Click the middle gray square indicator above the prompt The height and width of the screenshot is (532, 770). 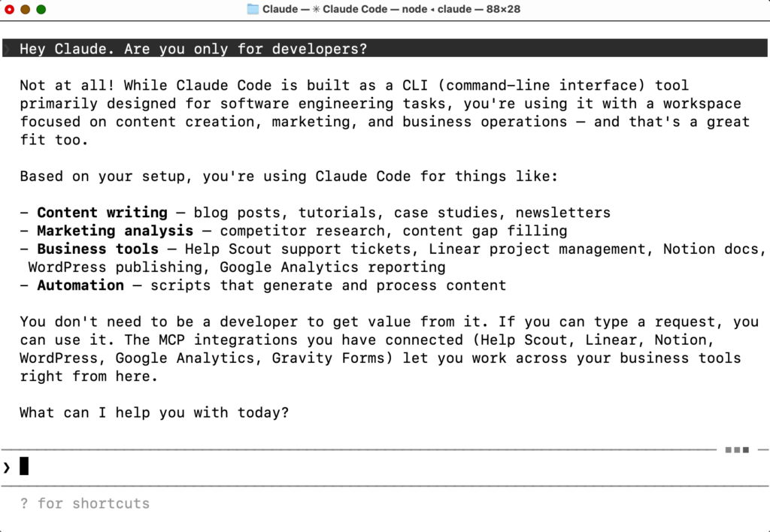tap(737, 449)
